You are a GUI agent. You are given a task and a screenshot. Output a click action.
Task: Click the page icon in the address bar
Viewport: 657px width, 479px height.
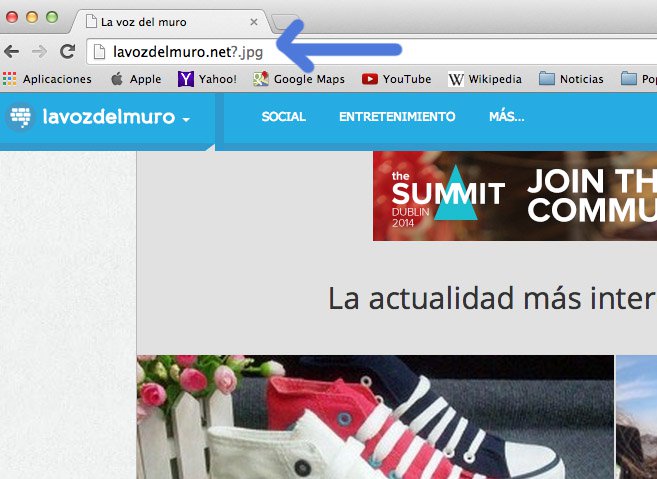[99, 52]
